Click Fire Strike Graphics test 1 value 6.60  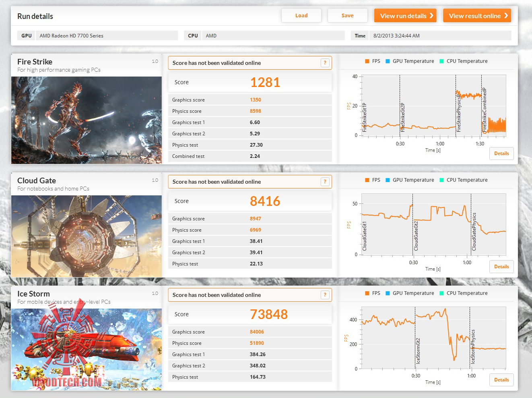(x=255, y=122)
